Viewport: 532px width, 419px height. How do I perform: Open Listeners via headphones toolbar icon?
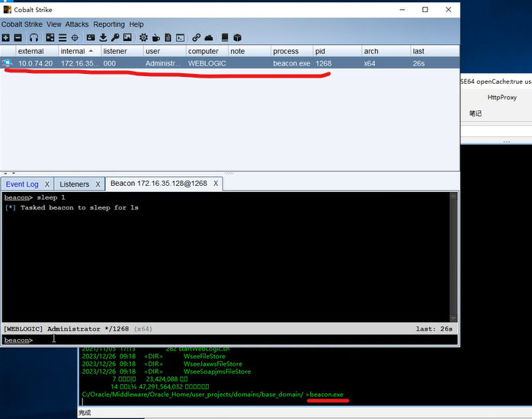(x=34, y=37)
